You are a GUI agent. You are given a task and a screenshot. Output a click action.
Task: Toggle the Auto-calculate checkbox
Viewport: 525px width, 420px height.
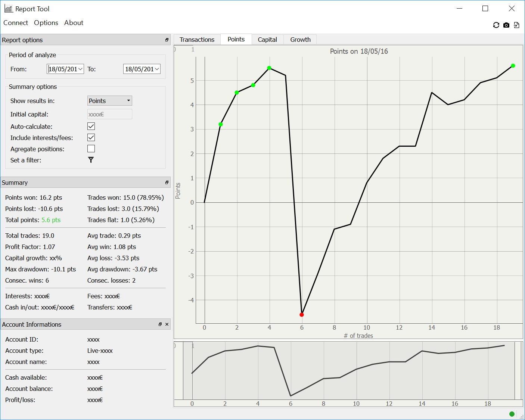(x=91, y=126)
